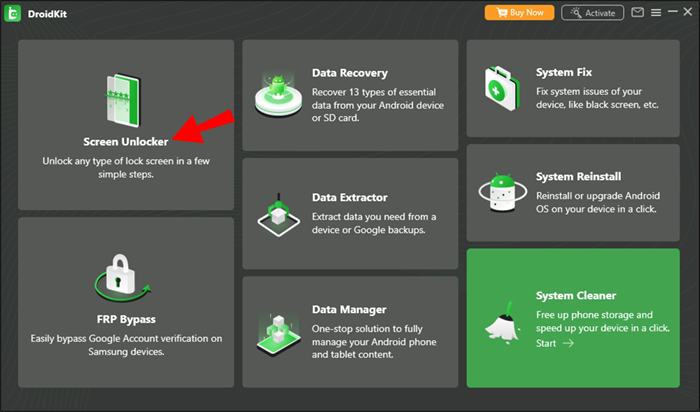Click the System Reinstall android icon
The width and height of the screenshot is (700, 412).
tap(502, 192)
